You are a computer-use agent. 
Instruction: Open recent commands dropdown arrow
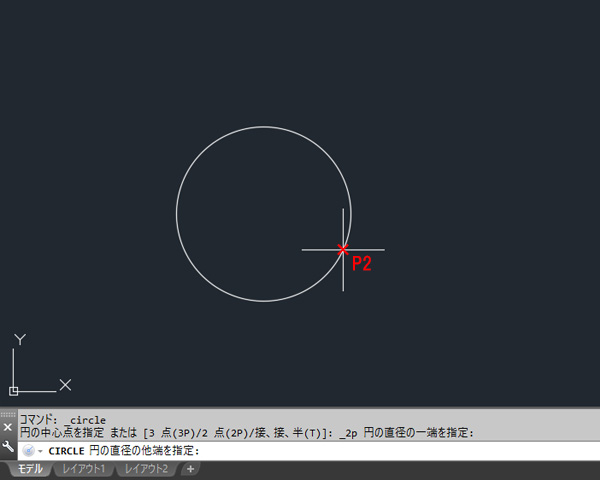[x=40, y=451]
